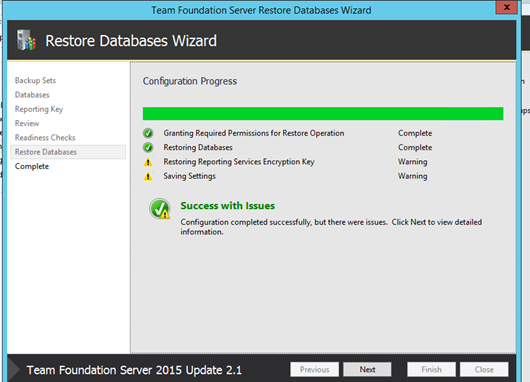Click the 'Success with Issues' heading
The width and height of the screenshot is (530, 382).
227,206
